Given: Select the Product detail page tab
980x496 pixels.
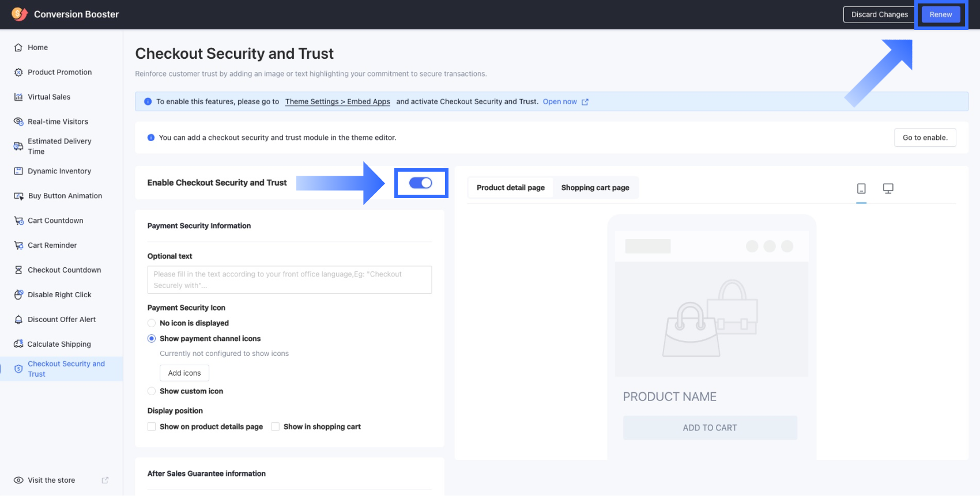Looking at the screenshot, I should coord(510,188).
